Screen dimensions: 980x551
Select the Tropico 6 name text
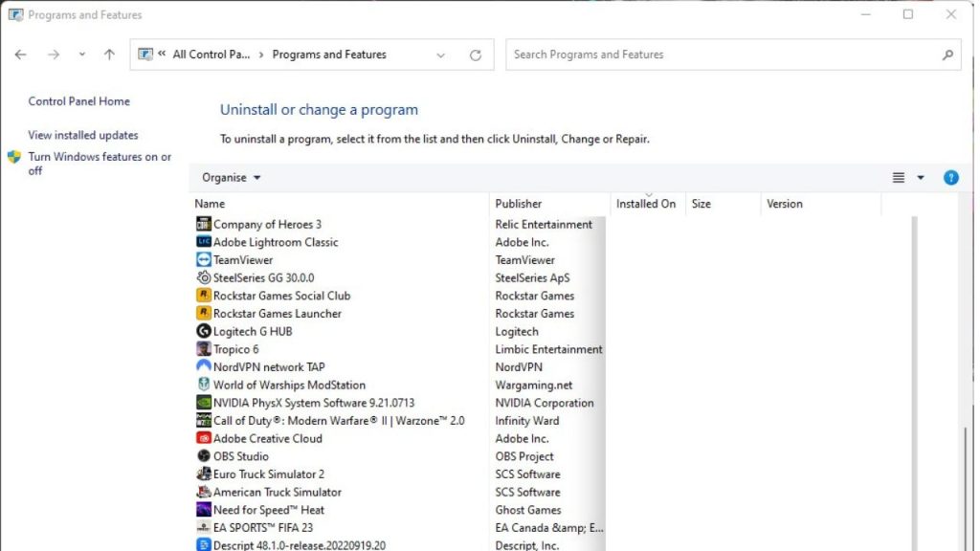(235, 349)
